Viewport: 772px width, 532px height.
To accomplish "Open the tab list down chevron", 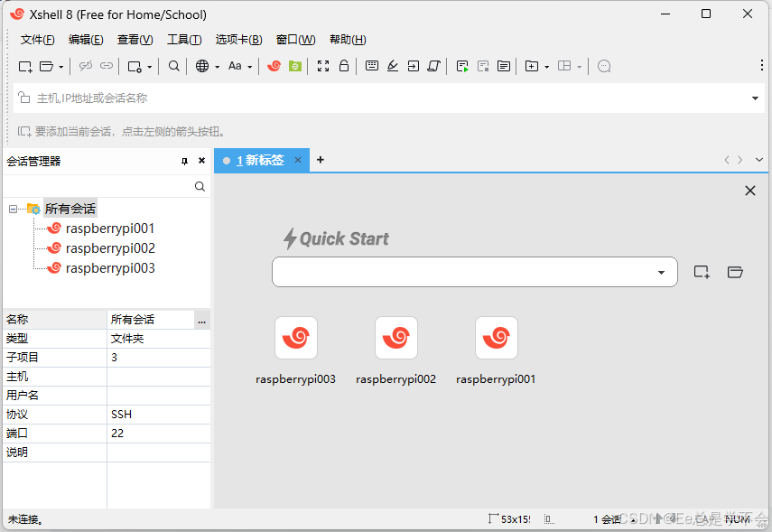I will point(759,160).
